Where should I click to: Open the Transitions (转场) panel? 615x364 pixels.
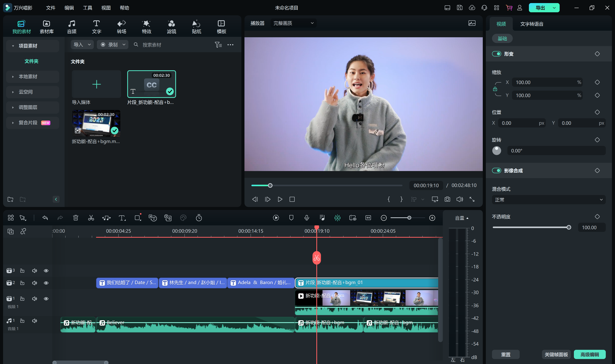[x=121, y=27]
